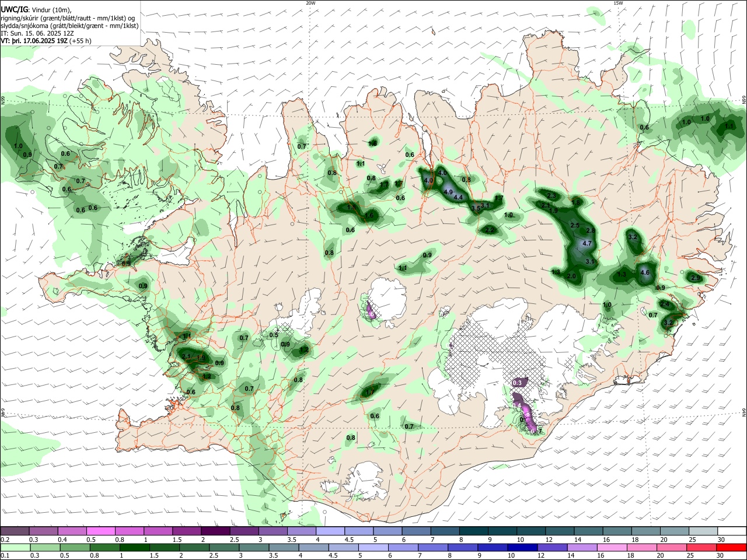Pick the periwinkle swatch between 6 and 7 in the lower row

[403, 548]
